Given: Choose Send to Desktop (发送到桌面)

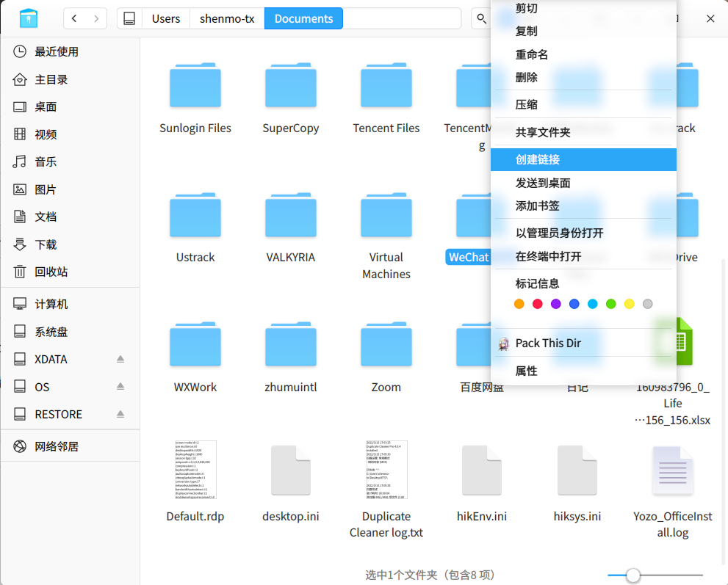Looking at the screenshot, I should coord(583,183).
